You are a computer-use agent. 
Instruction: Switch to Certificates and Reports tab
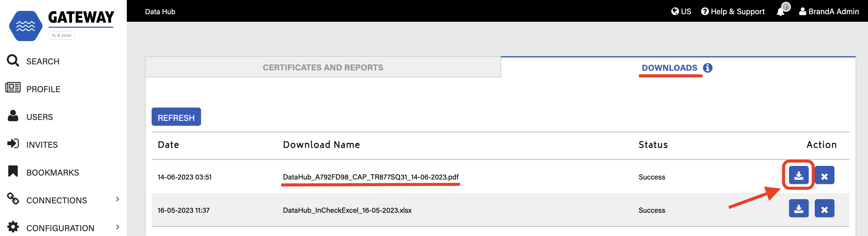(322, 67)
